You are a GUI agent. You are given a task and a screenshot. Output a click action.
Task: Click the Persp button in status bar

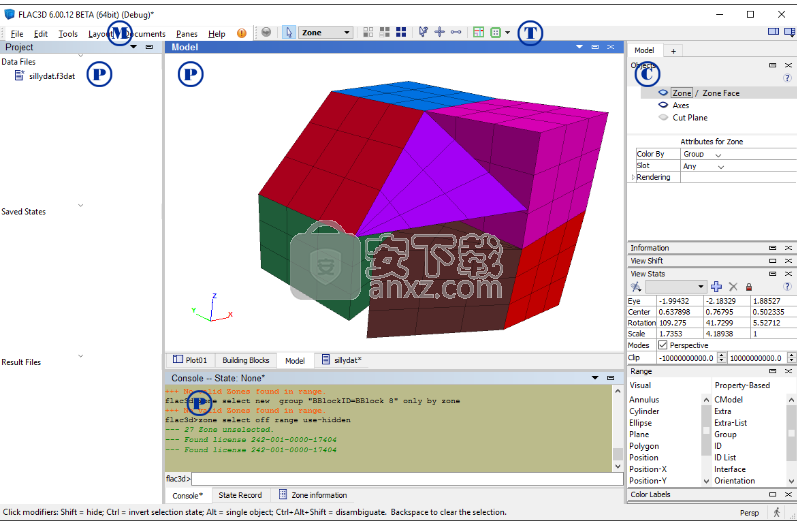coord(749,513)
